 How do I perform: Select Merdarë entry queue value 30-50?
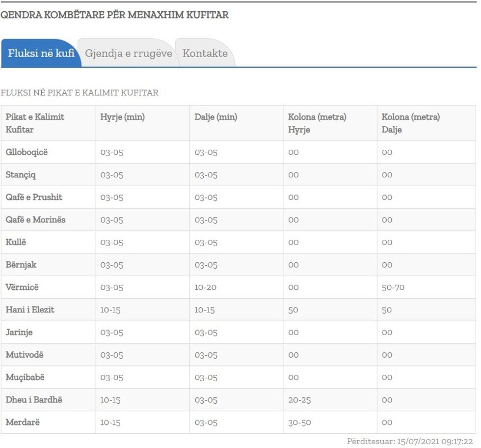click(x=299, y=422)
